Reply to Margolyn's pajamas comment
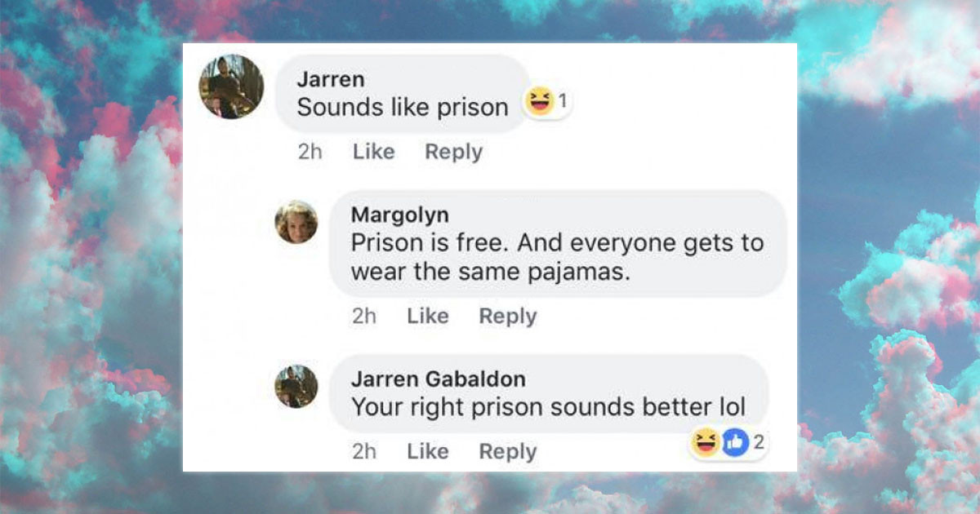 tap(507, 317)
